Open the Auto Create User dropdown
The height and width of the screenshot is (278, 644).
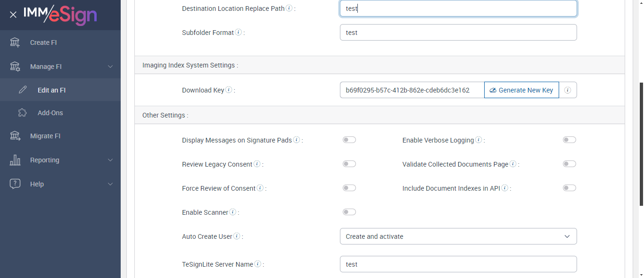[458, 236]
